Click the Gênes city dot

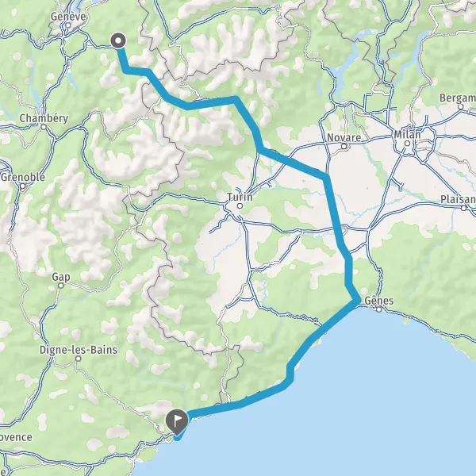tap(379, 309)
